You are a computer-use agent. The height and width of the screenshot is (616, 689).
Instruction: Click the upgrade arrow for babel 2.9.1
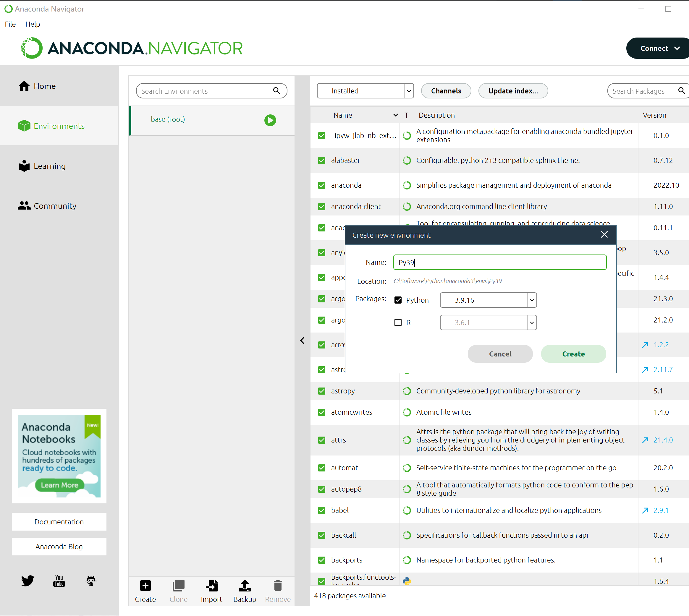[645, 510]
